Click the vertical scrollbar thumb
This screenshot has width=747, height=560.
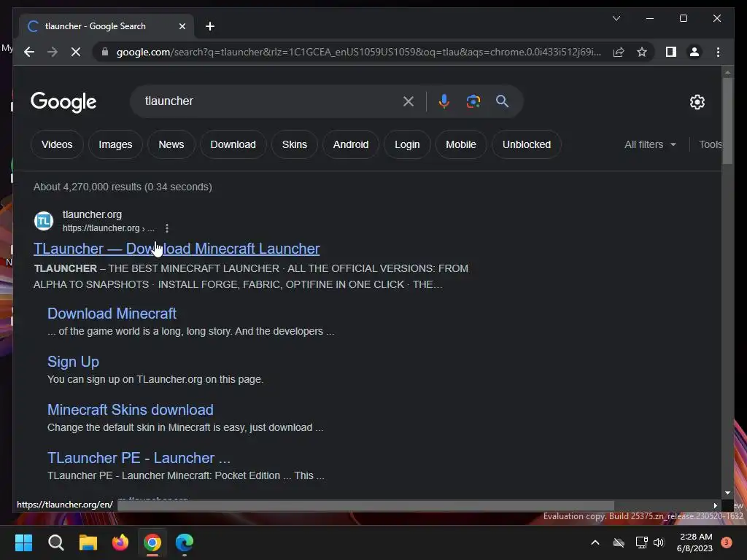point(727,121)
